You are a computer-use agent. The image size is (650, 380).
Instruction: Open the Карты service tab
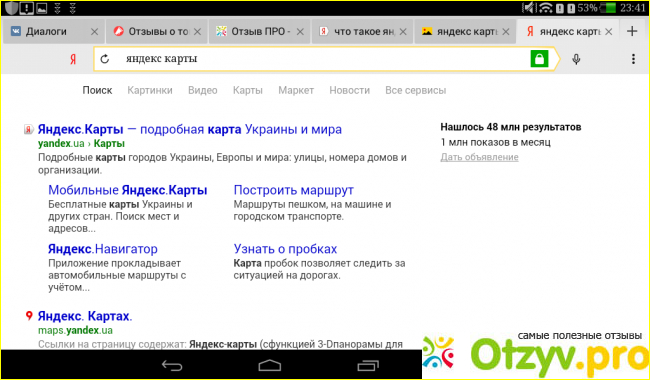pos(248,90)
